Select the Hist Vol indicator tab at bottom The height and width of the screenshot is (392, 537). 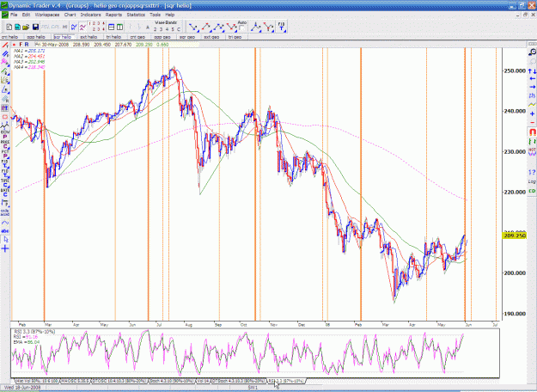37,381
